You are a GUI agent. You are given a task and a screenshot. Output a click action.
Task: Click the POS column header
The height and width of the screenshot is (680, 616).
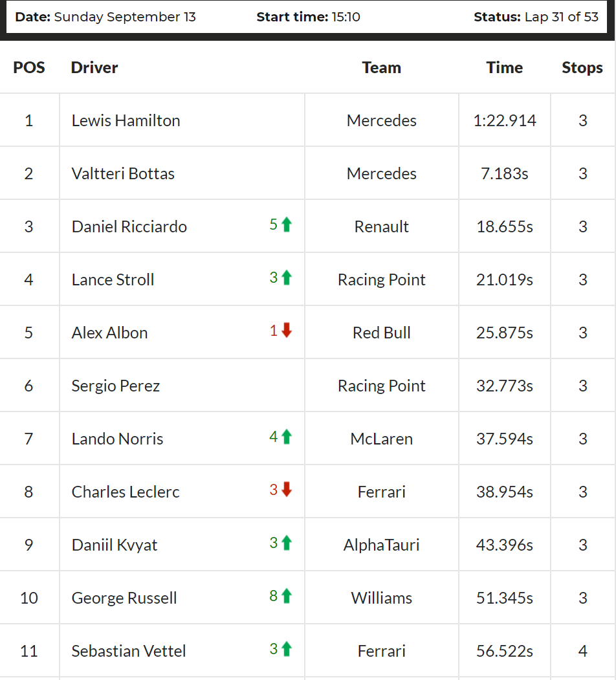click(29, 68)
